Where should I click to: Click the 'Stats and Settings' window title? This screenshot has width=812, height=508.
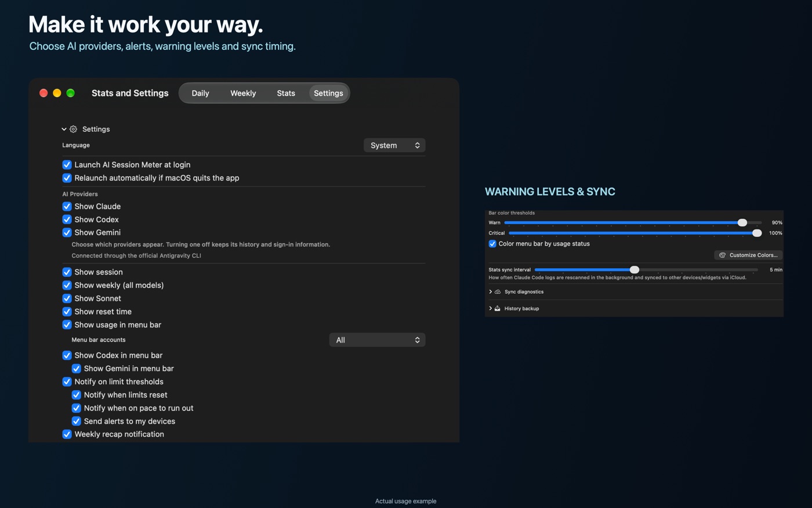130,93
